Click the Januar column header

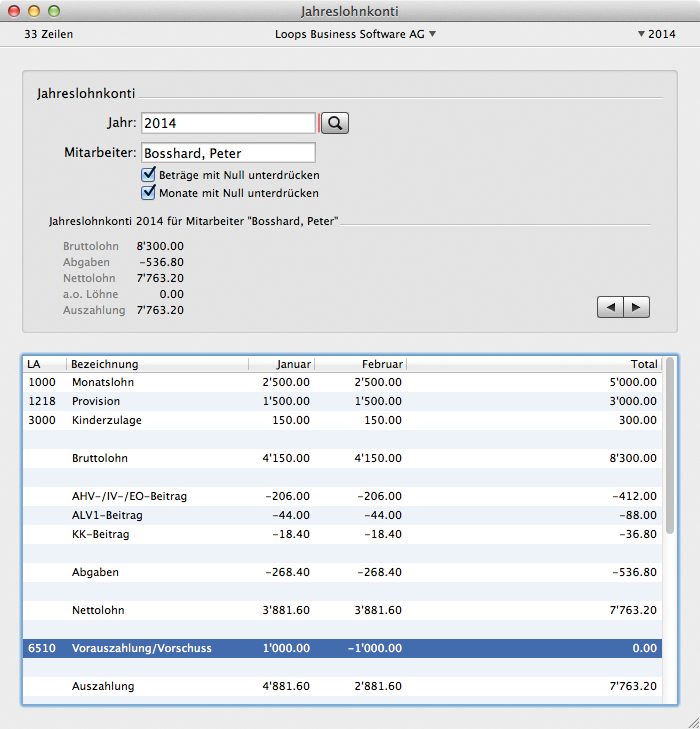click(x=280, y=364)
